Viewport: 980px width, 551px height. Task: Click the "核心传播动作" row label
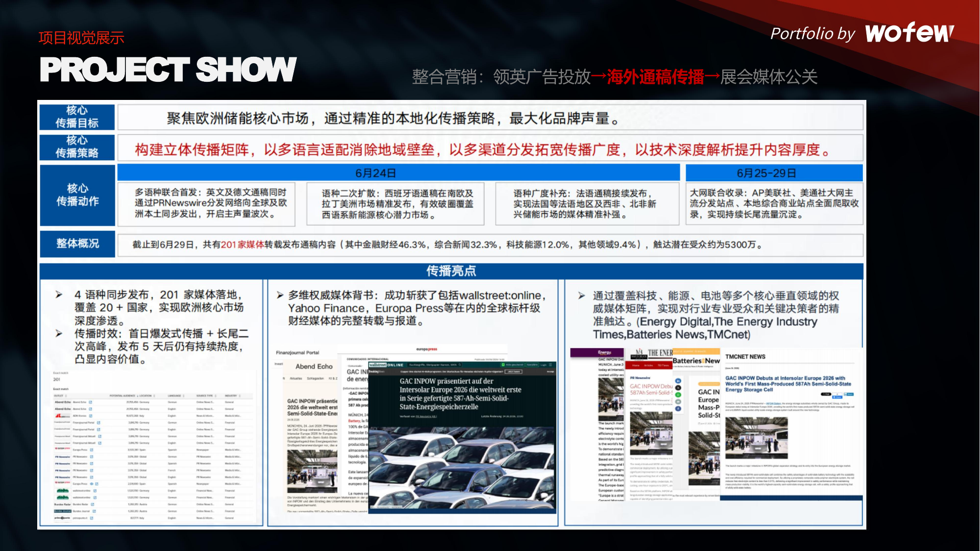(77, 195)
